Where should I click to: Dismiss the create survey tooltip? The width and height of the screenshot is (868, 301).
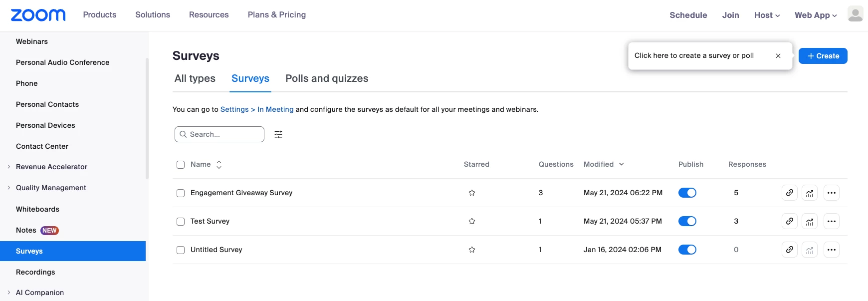778,56
